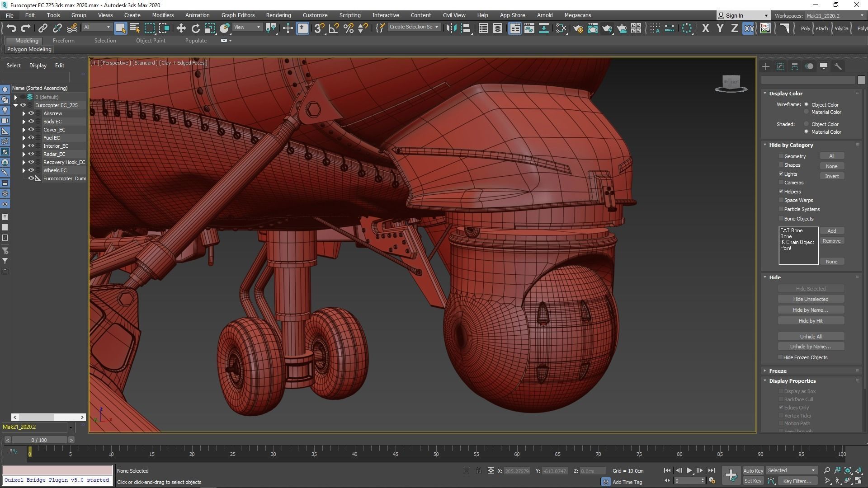Select the Move transform tool
Screen dimensions: 868x488
[x=181, y=28]
